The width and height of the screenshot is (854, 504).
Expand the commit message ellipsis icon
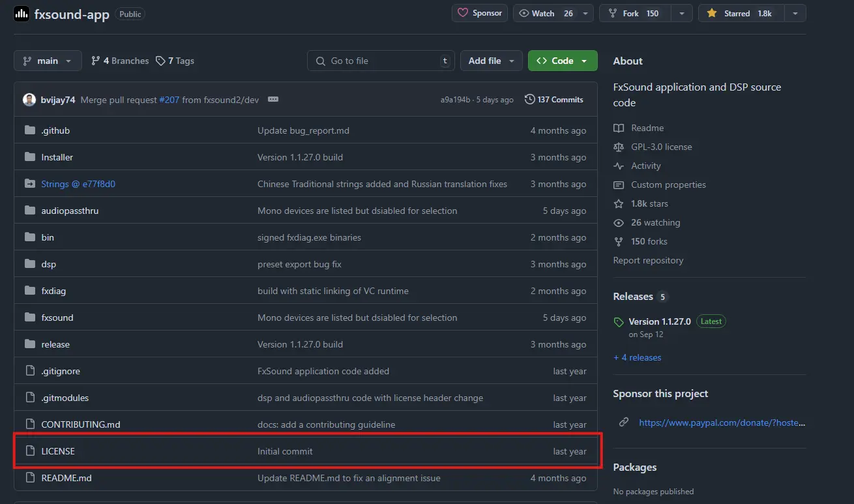[273, 100]
